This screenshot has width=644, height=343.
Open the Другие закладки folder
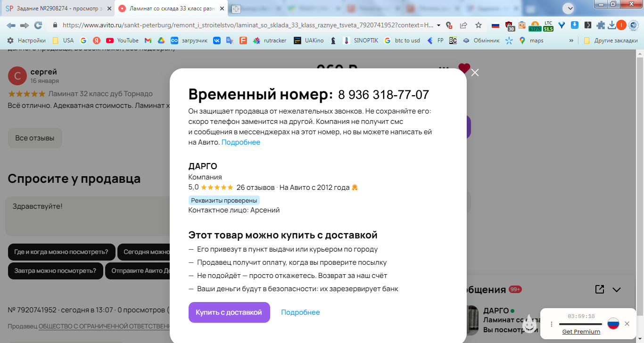611,41
